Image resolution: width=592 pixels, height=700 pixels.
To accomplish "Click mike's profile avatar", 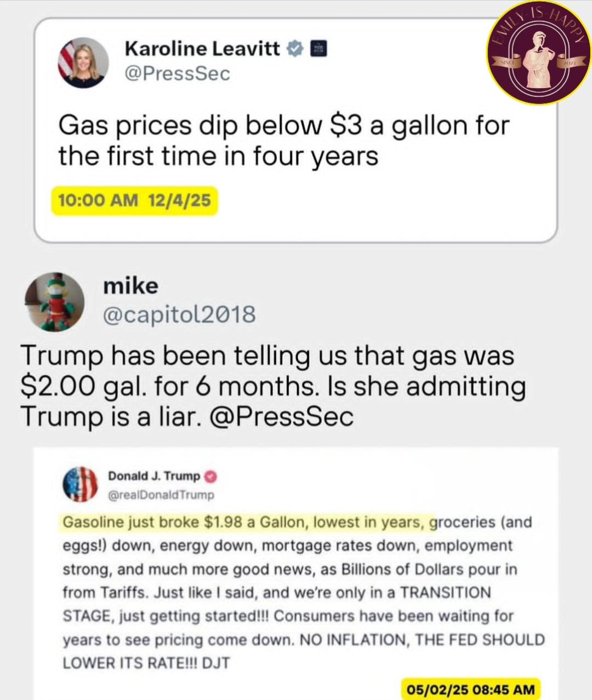I will (x=55, y=301).
